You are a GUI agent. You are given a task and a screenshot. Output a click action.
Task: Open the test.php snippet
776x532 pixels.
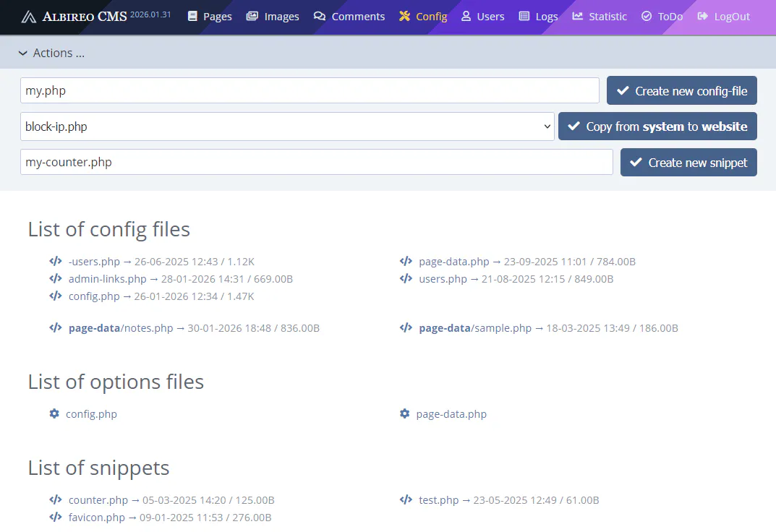tap(439, 499)
